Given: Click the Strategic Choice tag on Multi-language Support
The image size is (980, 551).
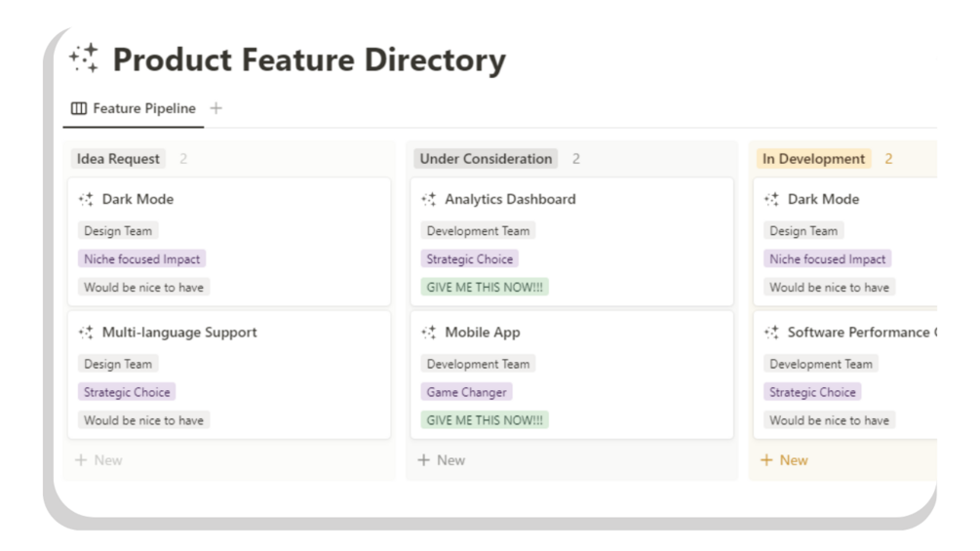Looking at the screenshot, I should (127, 392).
